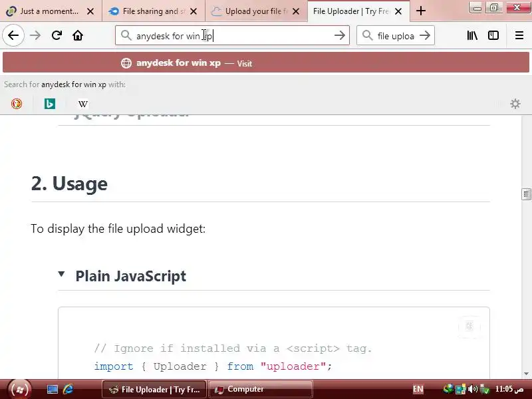This screenshot has height=399, width=532.
Task: Open the browser home page
Action: [78, 35]
